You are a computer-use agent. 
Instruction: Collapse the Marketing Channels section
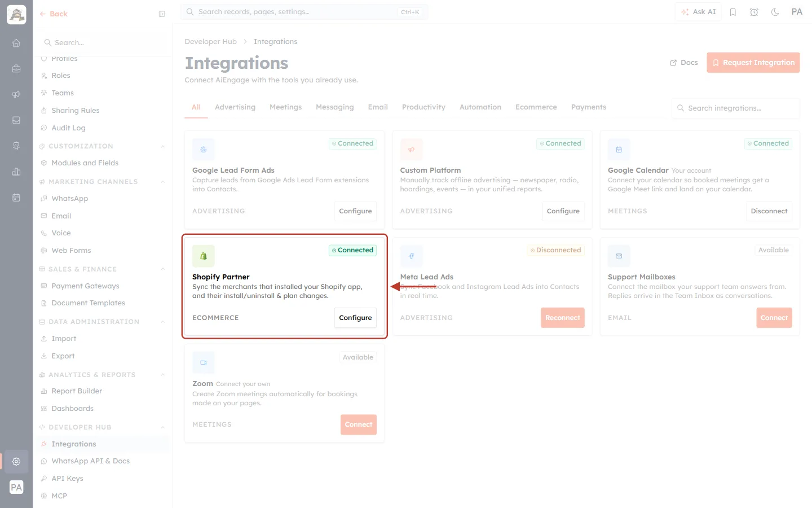(163, 182)
